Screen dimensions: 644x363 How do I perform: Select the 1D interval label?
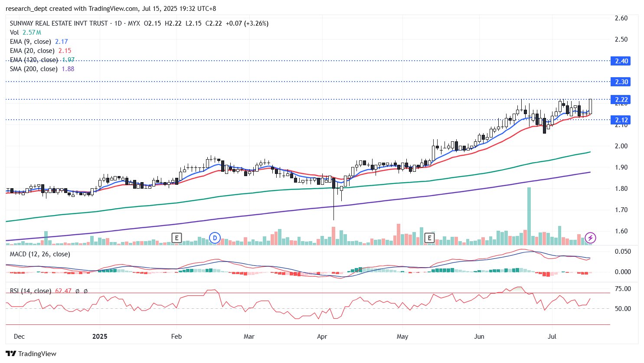click(118, 23)
